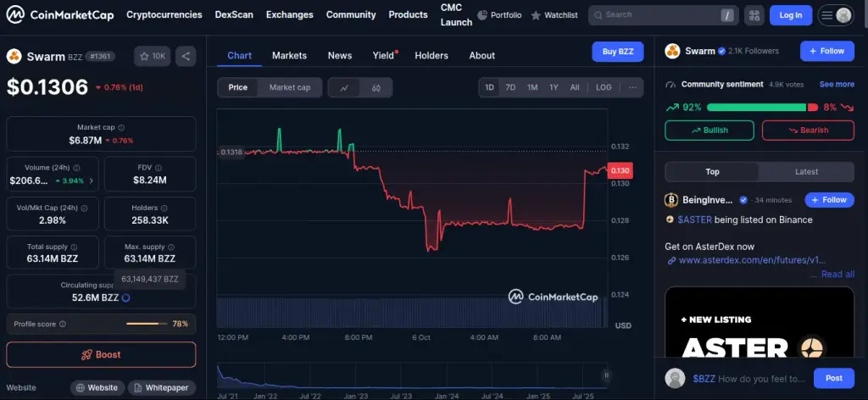Open the Whitepaper link
Image resolution: width=868 pixels, height=400 pixels.
click(161, 388)
